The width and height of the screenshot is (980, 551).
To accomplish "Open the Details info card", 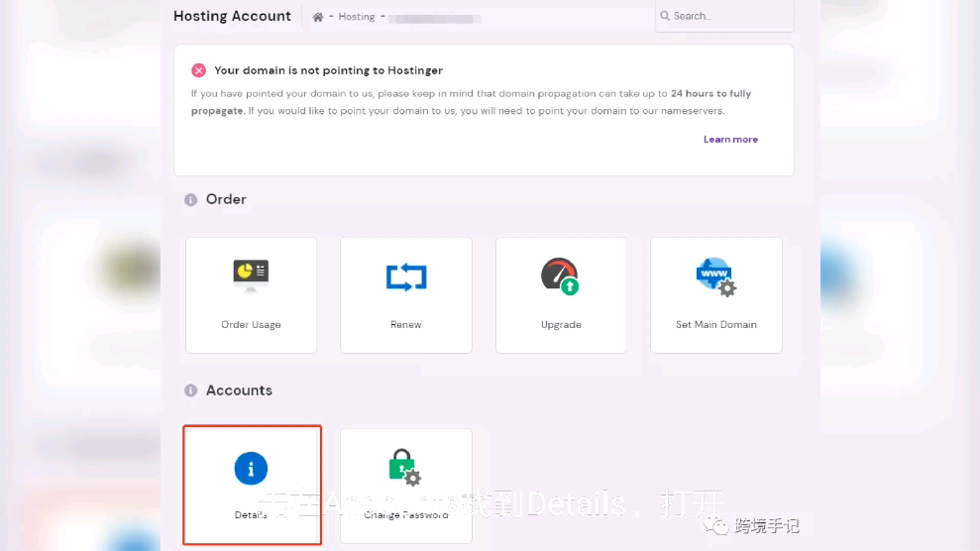I will [x=253, y=485].
